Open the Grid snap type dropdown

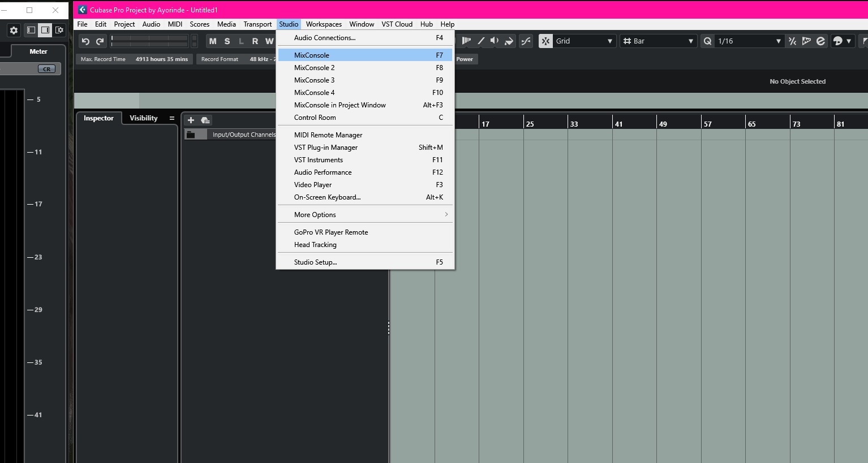click(585, 41)
